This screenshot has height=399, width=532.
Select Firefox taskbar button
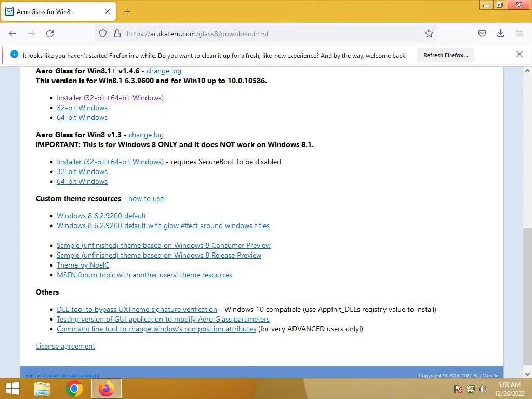106,389
